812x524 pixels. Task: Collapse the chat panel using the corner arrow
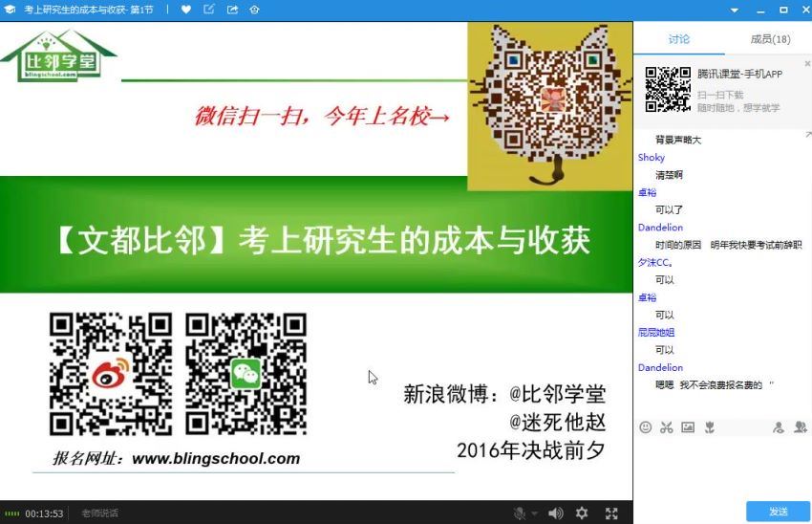808,135
